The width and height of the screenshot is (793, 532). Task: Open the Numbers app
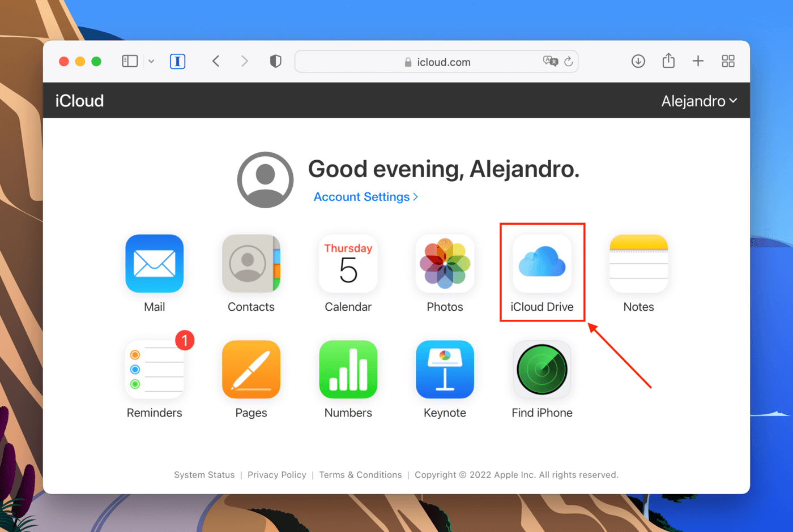(348, 370)
